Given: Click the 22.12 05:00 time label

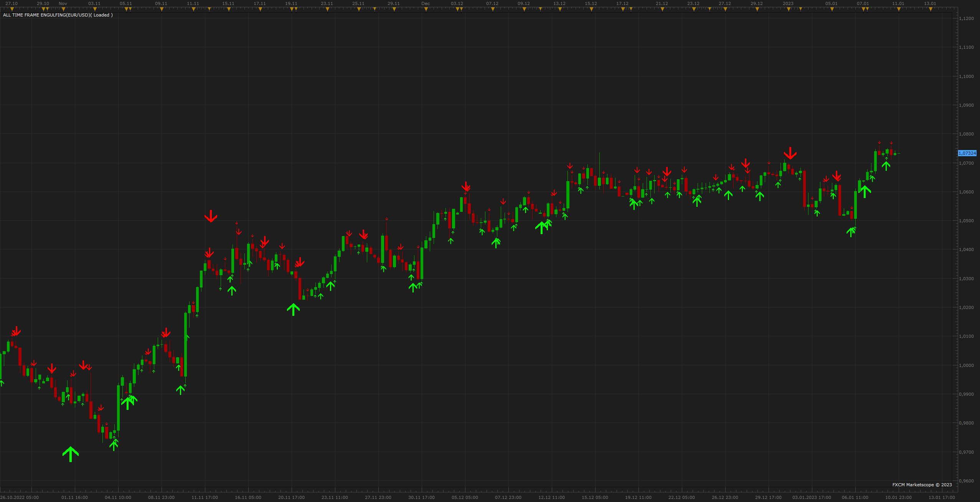Looking at the screenshot, I should point(681,497).
